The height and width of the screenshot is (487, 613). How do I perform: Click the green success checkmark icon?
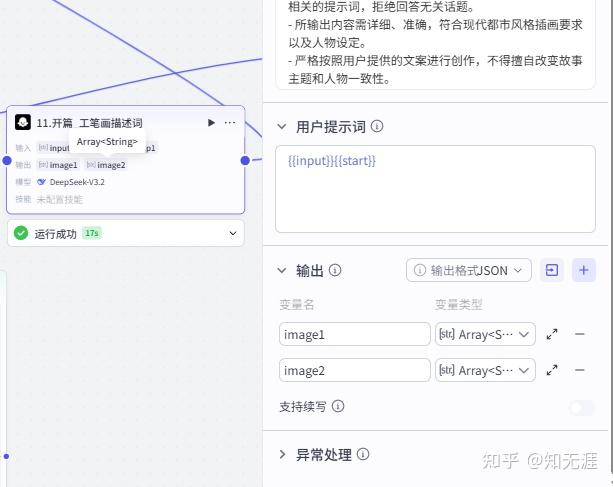coord(21,233)
